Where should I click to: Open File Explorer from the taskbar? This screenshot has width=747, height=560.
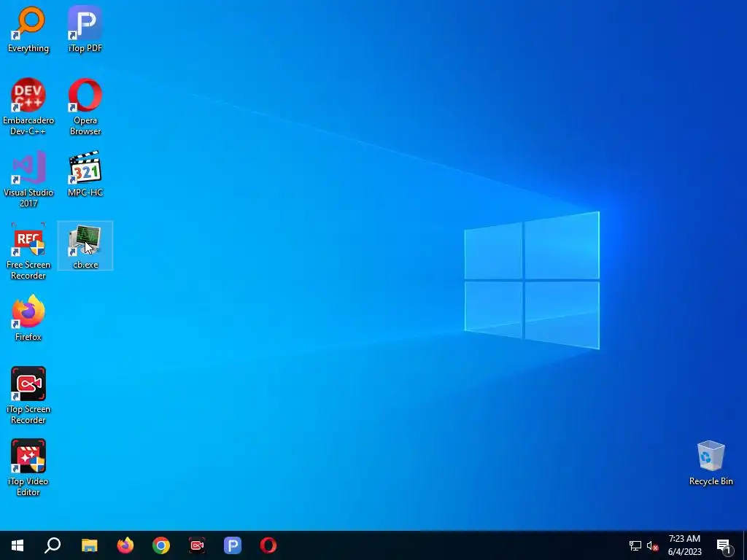pyautogui.click(x=89, y=545)
